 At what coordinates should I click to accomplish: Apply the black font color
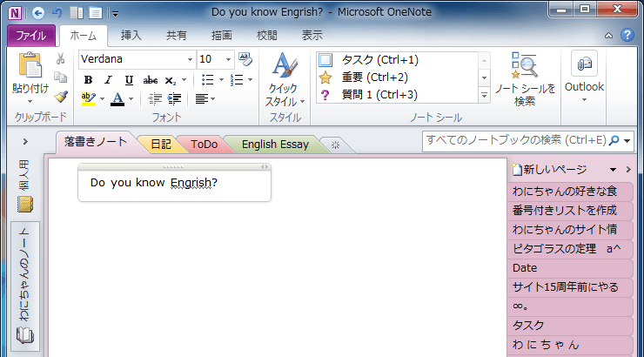point(117,99)
